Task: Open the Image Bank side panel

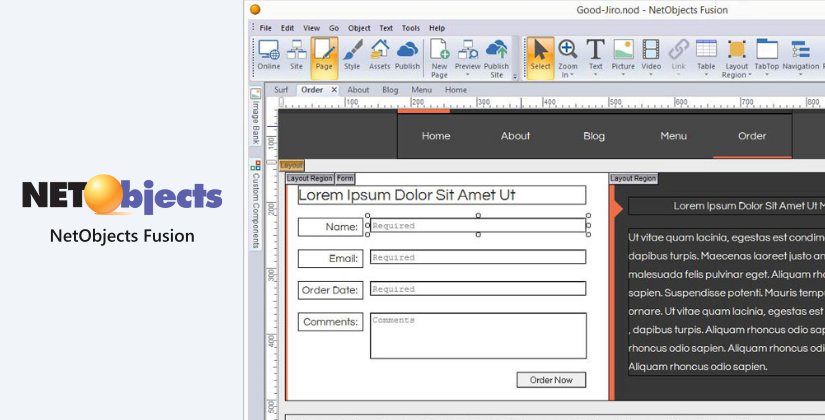Action: pyautogui.click(x=255, y=113)
